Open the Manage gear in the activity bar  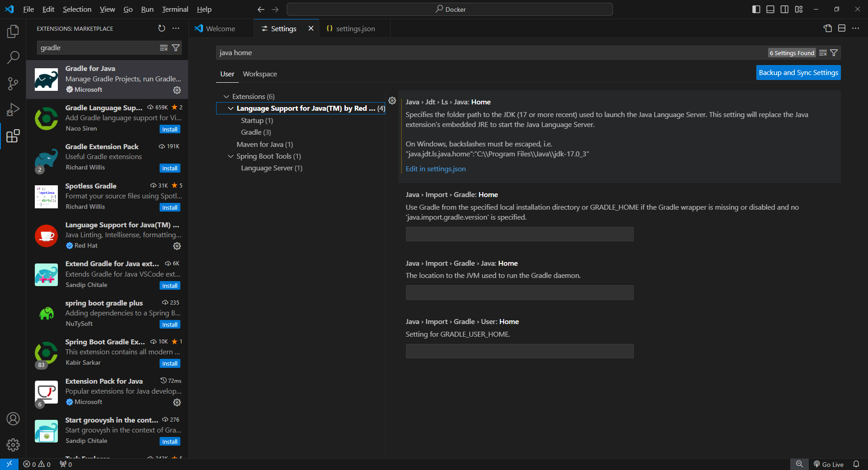tap(13, 445)
